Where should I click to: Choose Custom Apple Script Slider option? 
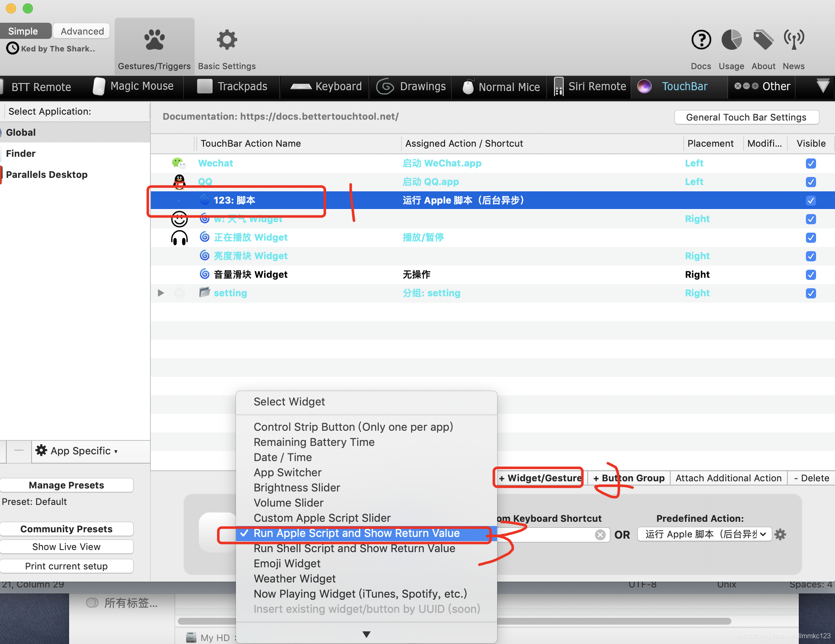pyautogui.click(x=322, y=518)
